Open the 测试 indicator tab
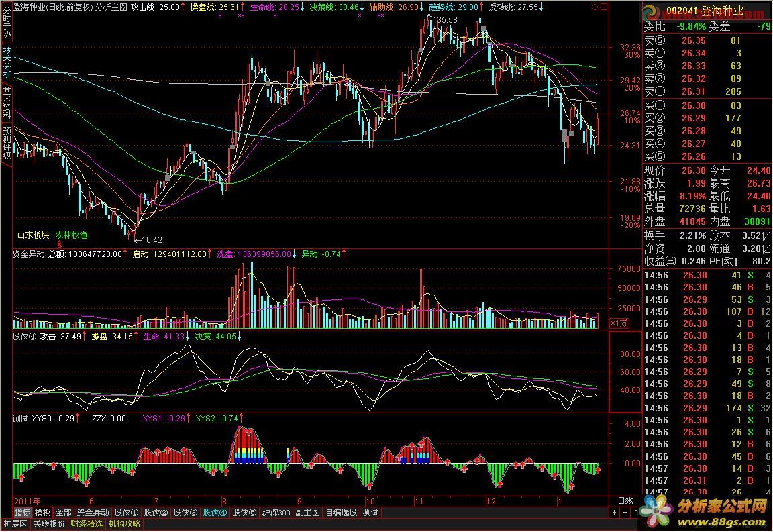 (x=370, y=513)
